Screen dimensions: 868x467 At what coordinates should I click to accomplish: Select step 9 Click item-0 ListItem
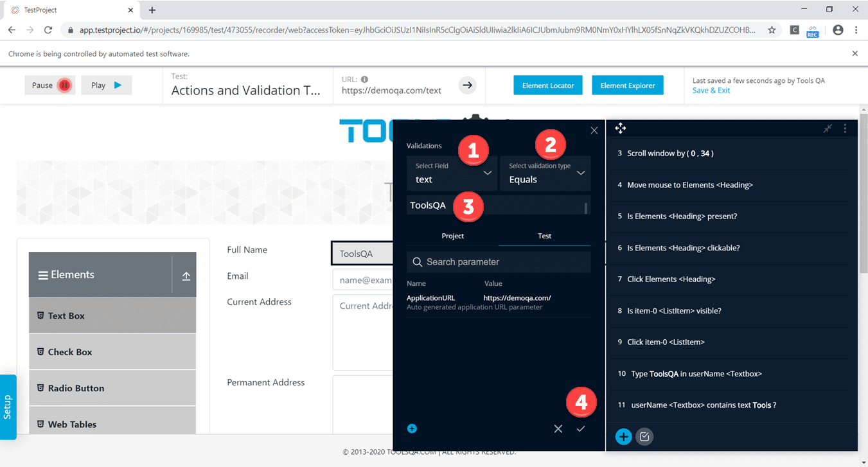point(732,342)
